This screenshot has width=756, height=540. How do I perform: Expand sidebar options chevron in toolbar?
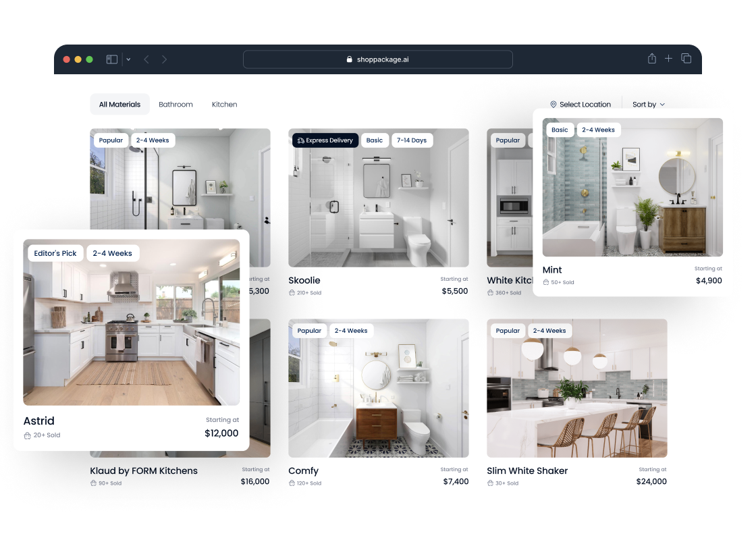(128, 59)
